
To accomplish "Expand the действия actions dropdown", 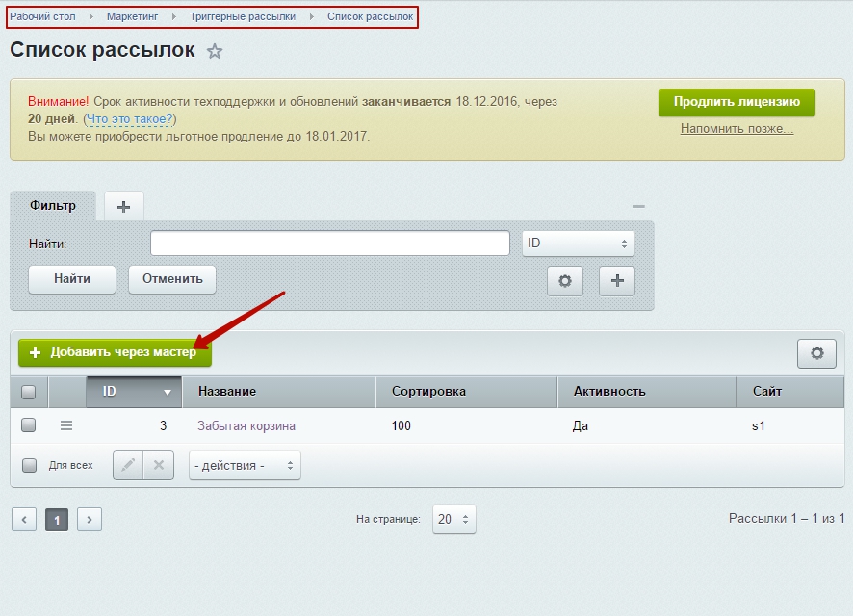I will point(245,466).
